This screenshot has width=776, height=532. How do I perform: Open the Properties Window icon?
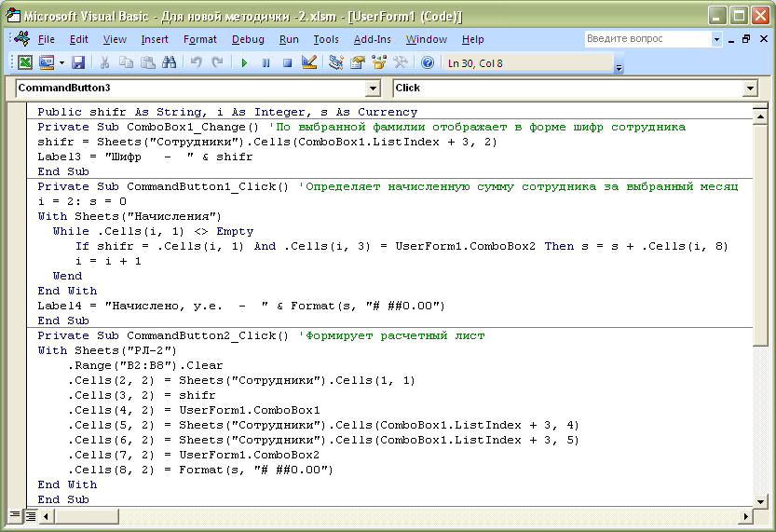pyautogui.click(x=358, y=62)
